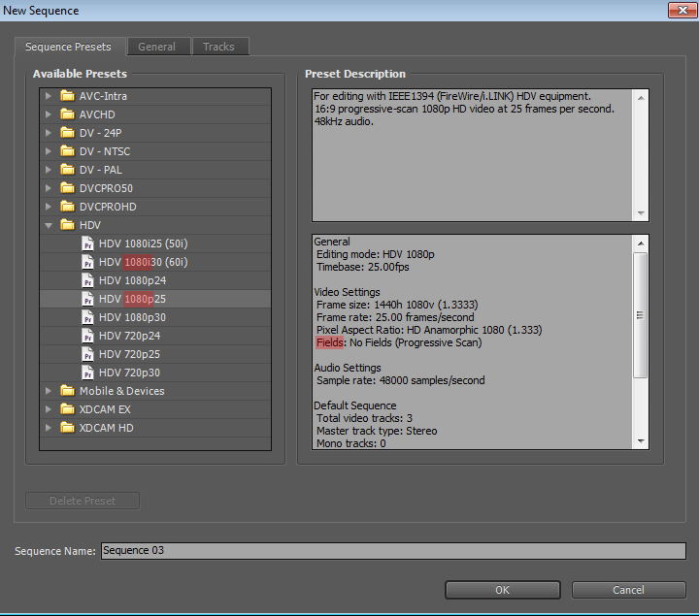Click the XDCAM HD folder icon
This screenshot has width=699, height=616.
(x=67, y=428)
